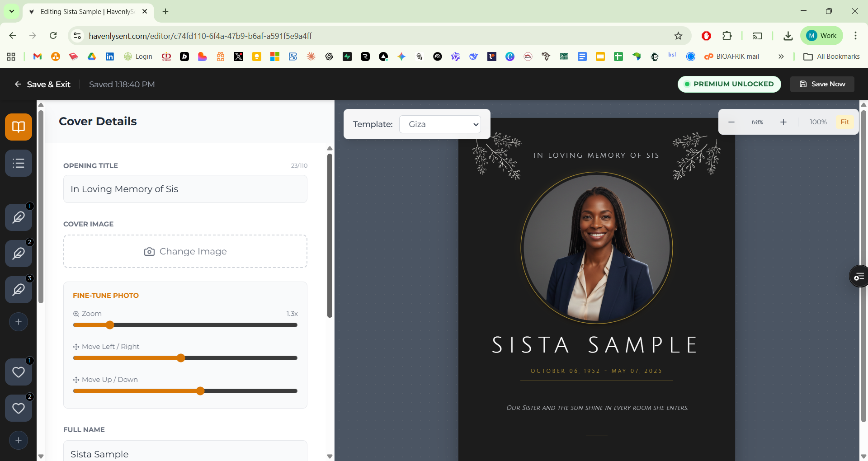Open LinkedIn bookmark icon
The image size is (868, 461).
tap(110, 56)
